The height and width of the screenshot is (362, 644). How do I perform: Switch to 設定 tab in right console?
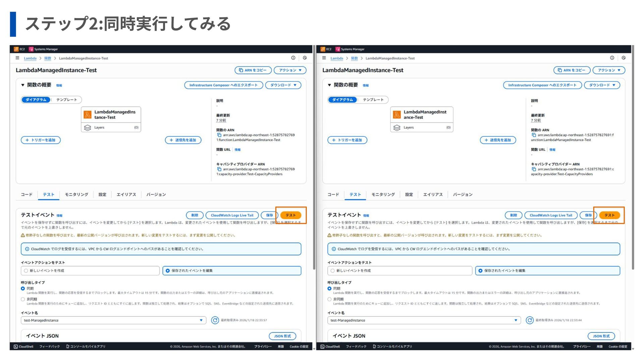[x=409, y=195]
